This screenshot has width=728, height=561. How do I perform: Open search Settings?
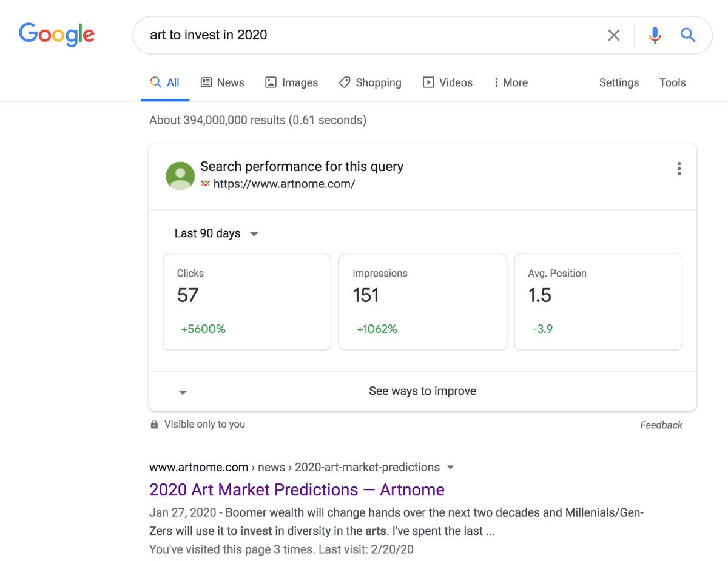click(619, 82)
